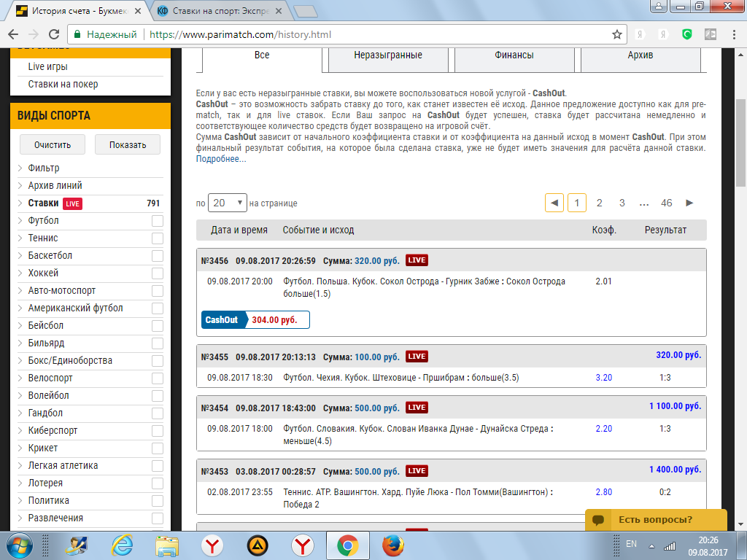The image size is (747, 560).
Task: Go to page 2 of history
Action: 600,203
